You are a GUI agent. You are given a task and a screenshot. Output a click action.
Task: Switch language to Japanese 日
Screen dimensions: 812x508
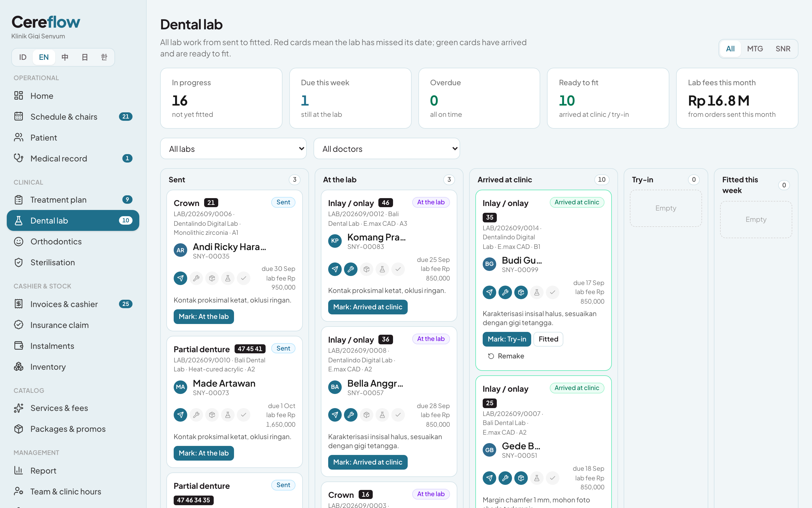point(85,57)
